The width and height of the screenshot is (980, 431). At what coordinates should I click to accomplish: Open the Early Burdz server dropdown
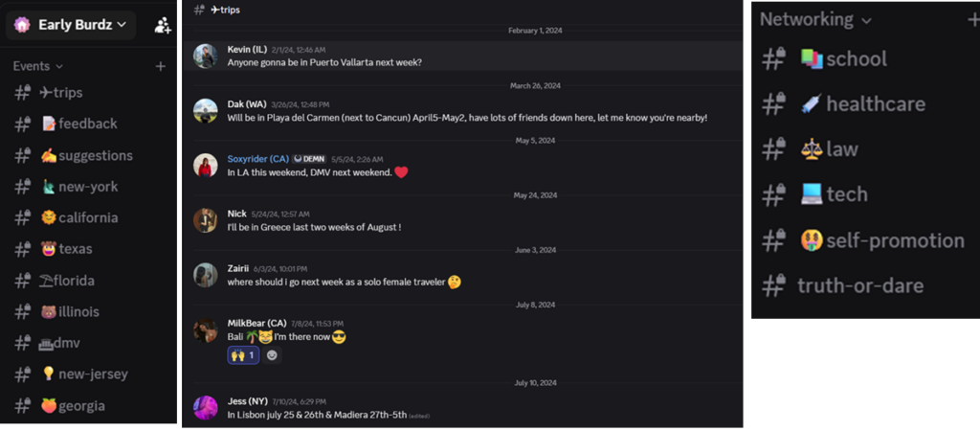[70, 25]
